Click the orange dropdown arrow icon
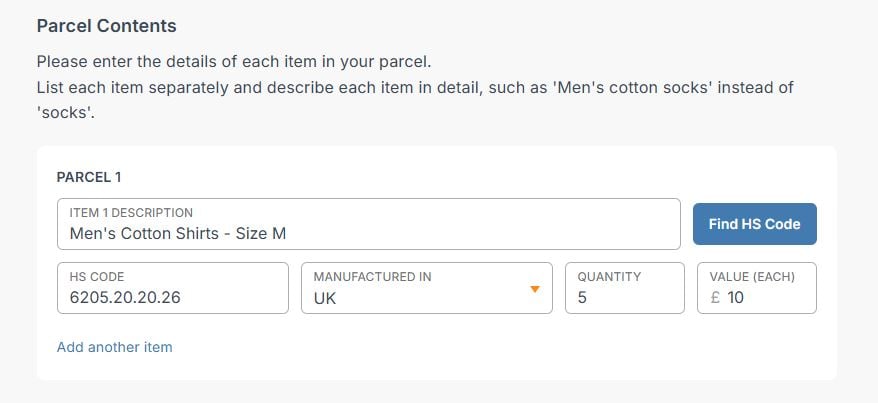The width and height of the screenshot is (878, 403). tap(535, 289)
